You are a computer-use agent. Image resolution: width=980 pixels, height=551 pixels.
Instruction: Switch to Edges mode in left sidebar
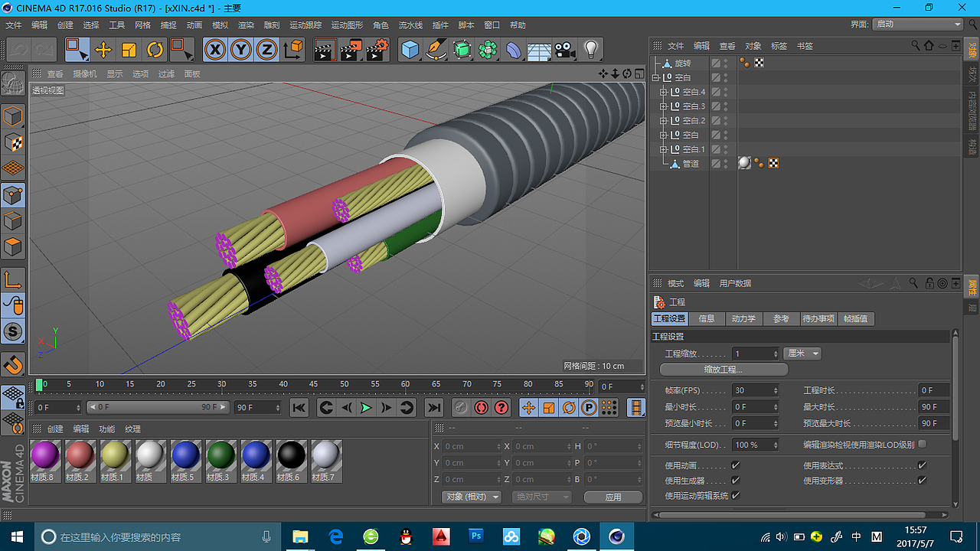pyautogui.click(x=13, y=221)
